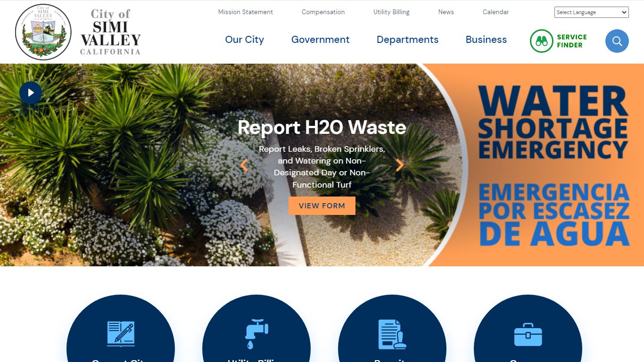Click the "Report H2O Waste" heading

322,127
